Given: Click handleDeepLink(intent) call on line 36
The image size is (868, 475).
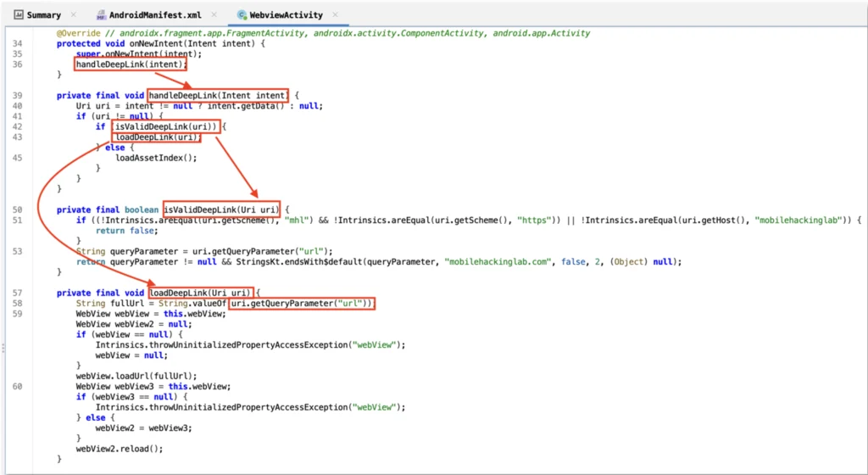Looking at the screenshot, I should click(x=130, y=64).
